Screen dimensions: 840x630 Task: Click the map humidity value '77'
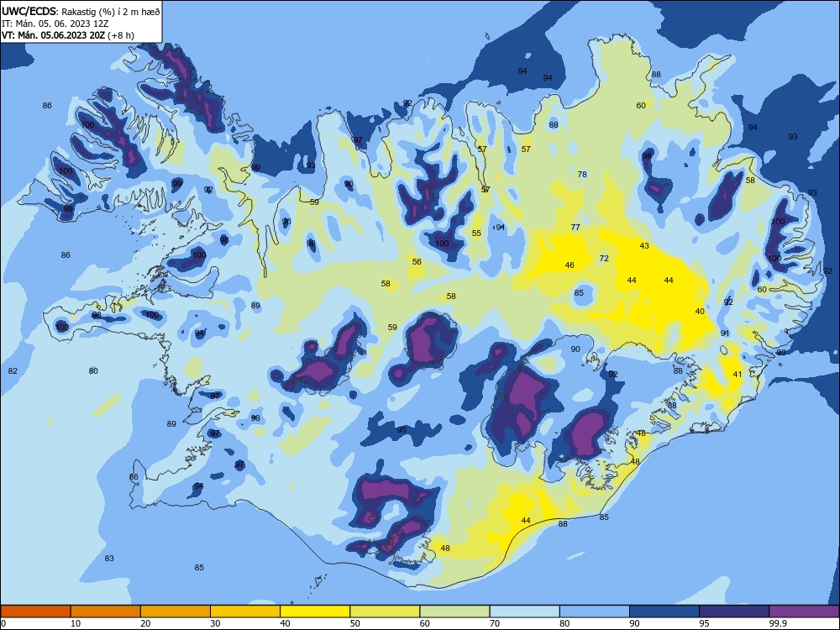click(575, 227)
